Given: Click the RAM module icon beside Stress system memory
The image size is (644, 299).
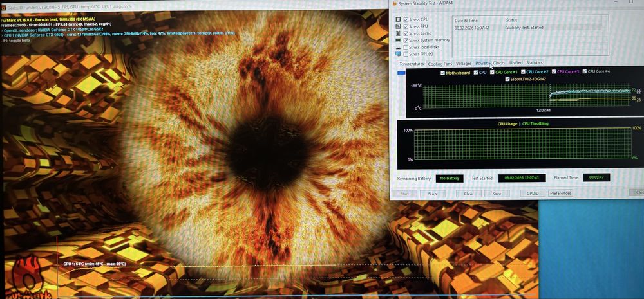Looking at the screenshot, I should pyautogui.click(x=397, y=41).
